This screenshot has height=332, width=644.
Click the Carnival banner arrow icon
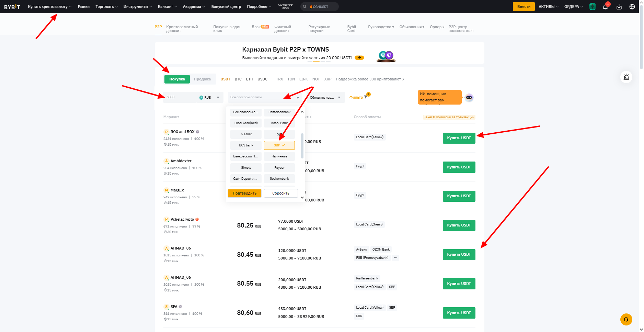coord(359,58)
